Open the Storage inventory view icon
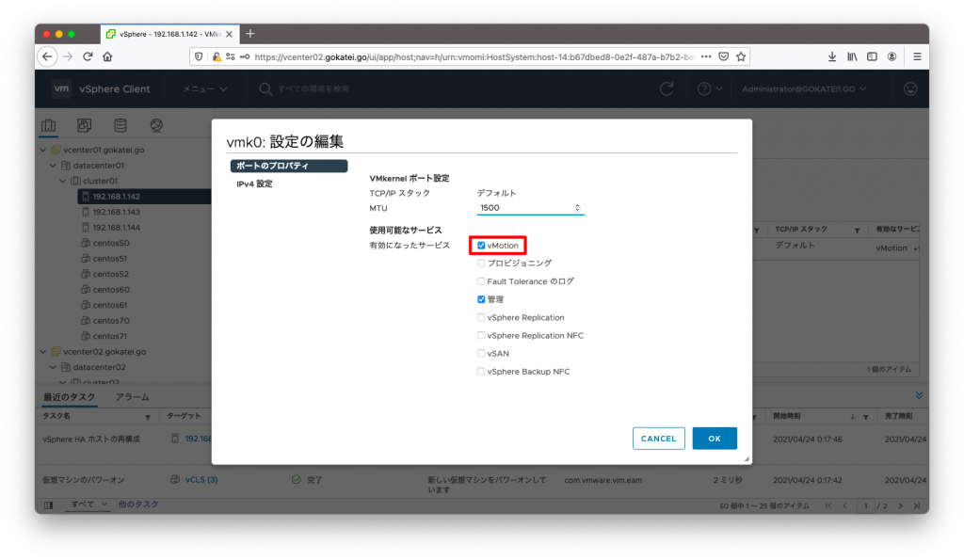The height and width of the screenshot is (560, 964). coord(120,123)
